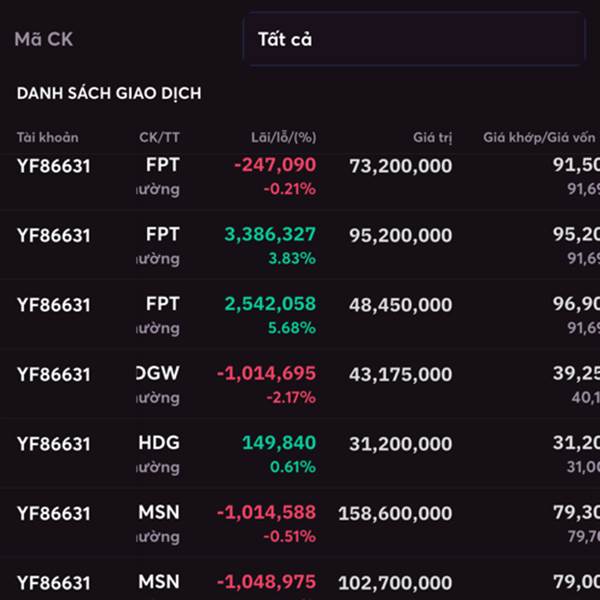Click the Giá khớp/Giá vốn column header
Viewport: 600px width, 600px height.
(x=540, y=137)
